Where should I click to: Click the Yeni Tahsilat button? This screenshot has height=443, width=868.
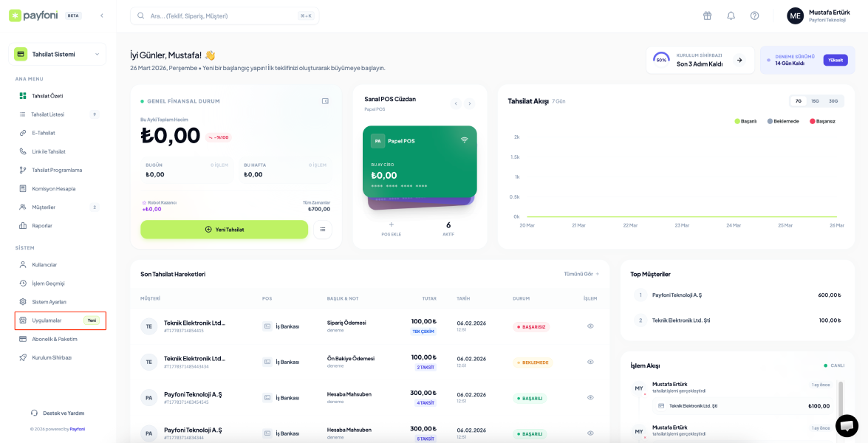225,230
